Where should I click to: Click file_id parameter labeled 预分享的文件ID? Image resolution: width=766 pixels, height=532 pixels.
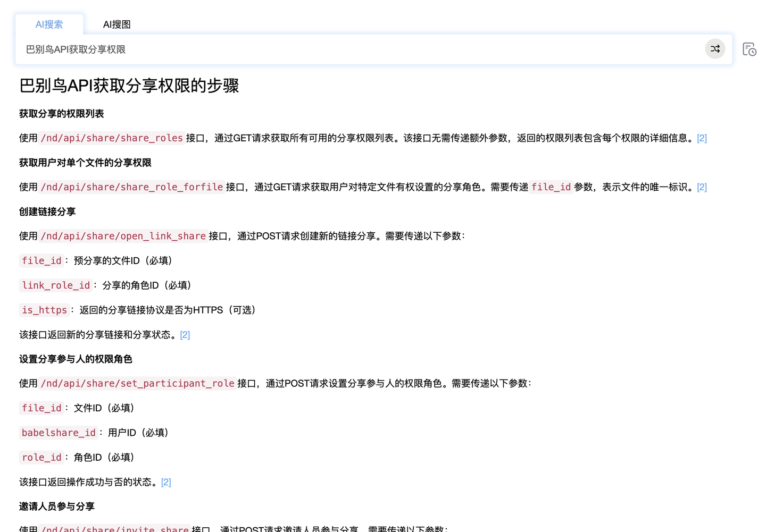41,260
